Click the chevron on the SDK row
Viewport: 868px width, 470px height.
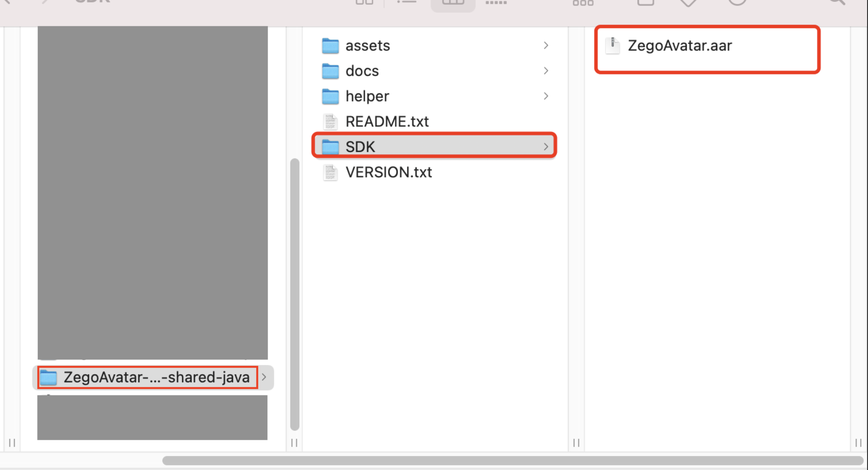pyautogui.click(x=546, y=147)
